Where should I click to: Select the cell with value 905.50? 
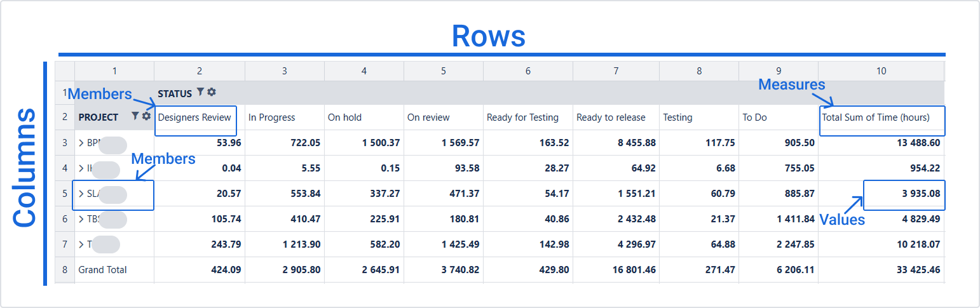click(779, 143)
